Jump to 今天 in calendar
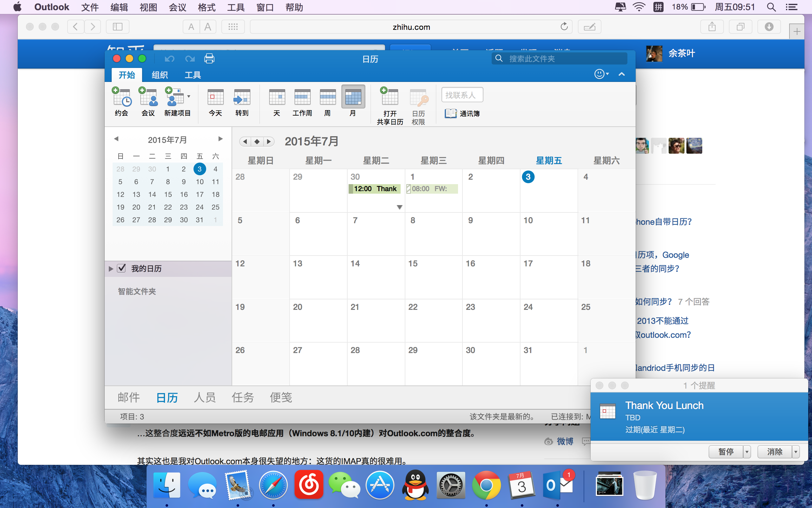The height and width of the screenshot is (508, 812). 215,102
